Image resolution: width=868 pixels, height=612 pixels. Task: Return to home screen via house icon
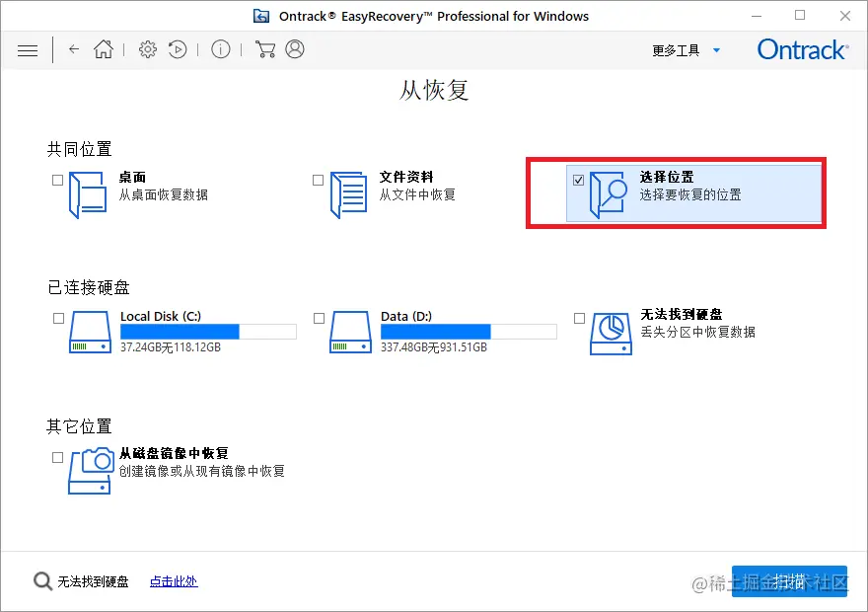click(103, 49)
